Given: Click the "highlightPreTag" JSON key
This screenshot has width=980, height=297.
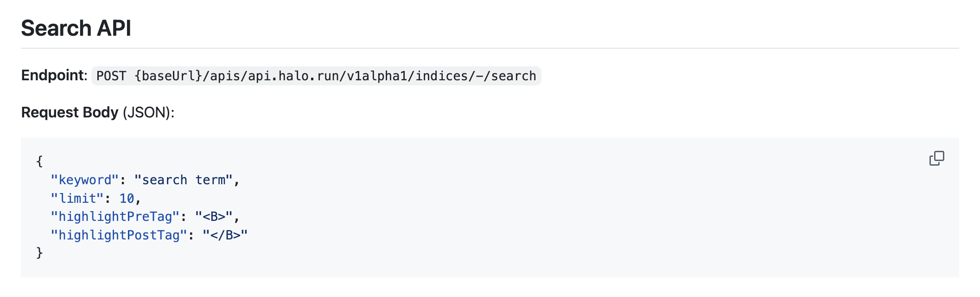Looking at the screenshot, I should pyautogui.click(x=115, y=217).
